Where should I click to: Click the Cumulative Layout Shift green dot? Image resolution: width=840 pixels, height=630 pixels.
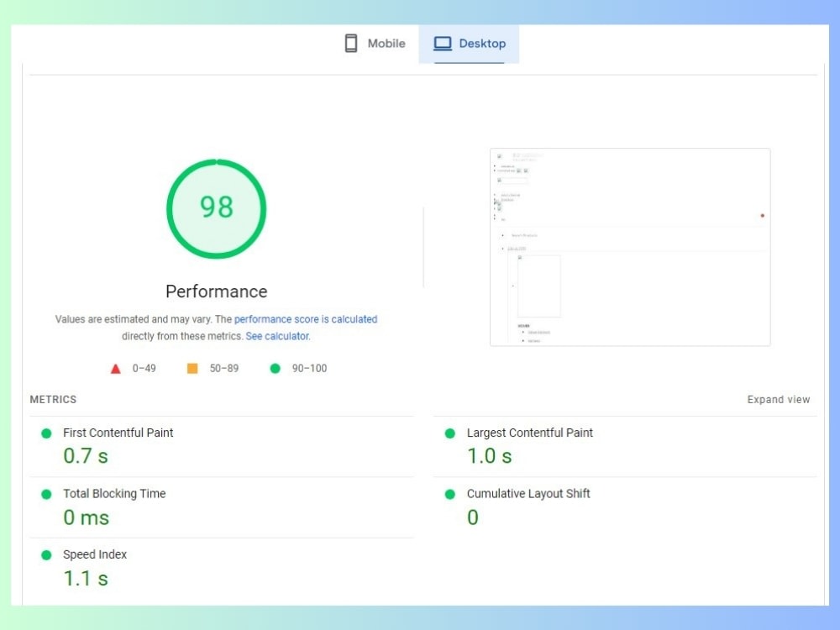[450, 494]
